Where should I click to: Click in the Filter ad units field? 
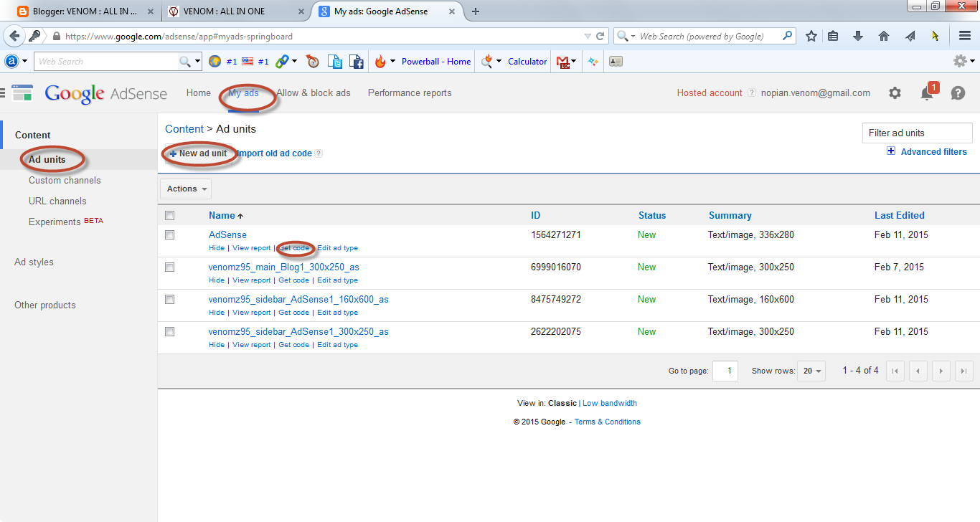pyautogui.click(x=917, y=133)
